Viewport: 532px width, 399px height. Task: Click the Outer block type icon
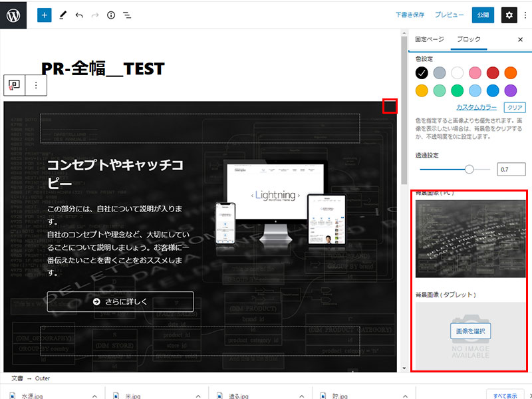(15, 85)
